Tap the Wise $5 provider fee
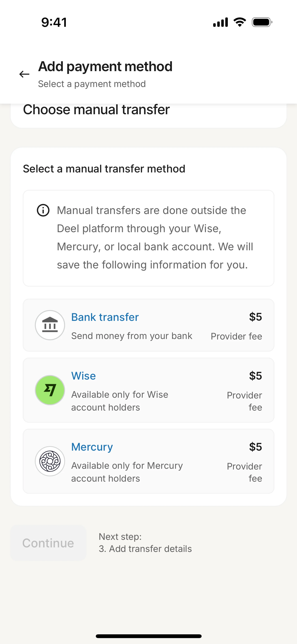 point(255,376)
